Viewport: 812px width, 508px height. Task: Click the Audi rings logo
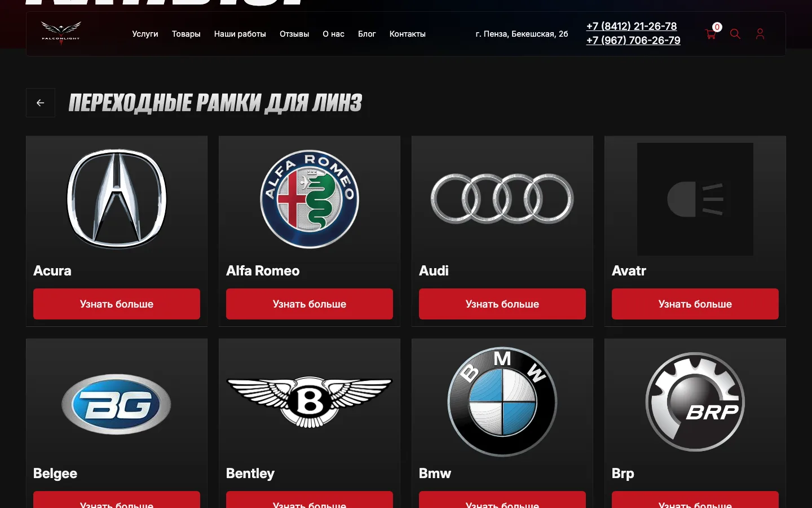pyautogui.click(x=502, y=199)
